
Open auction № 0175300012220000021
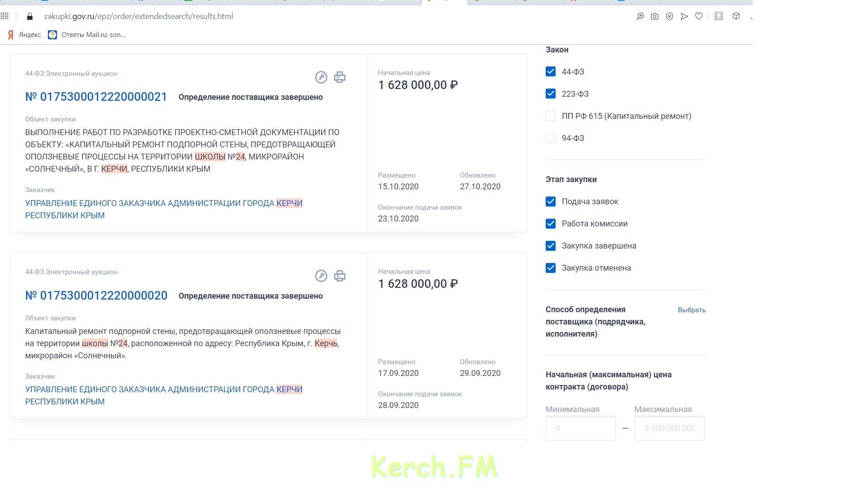point(96,97)
